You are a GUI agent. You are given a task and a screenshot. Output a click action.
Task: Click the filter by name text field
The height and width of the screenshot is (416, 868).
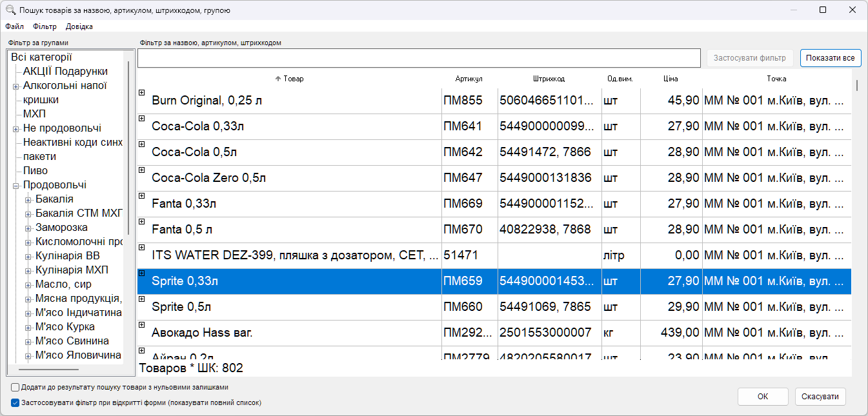419,58
